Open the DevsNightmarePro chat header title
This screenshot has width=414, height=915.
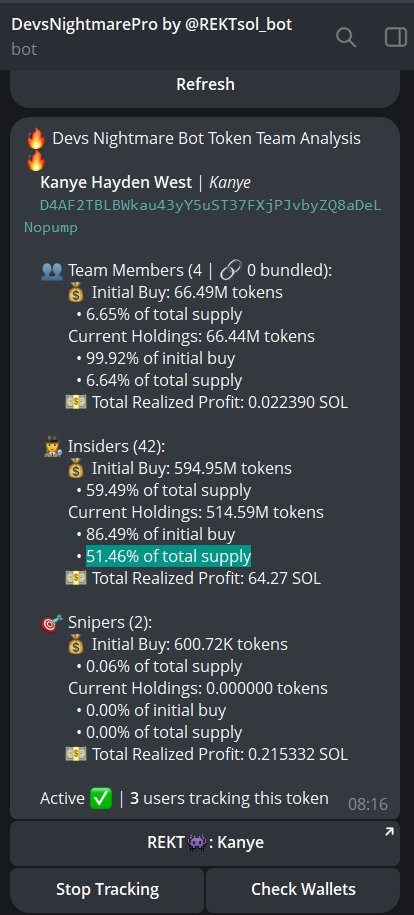click(152, 25)
